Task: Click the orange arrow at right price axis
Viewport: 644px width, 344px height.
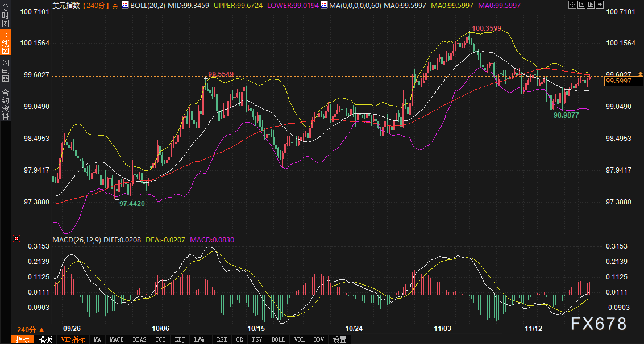Action: [641, 74]
